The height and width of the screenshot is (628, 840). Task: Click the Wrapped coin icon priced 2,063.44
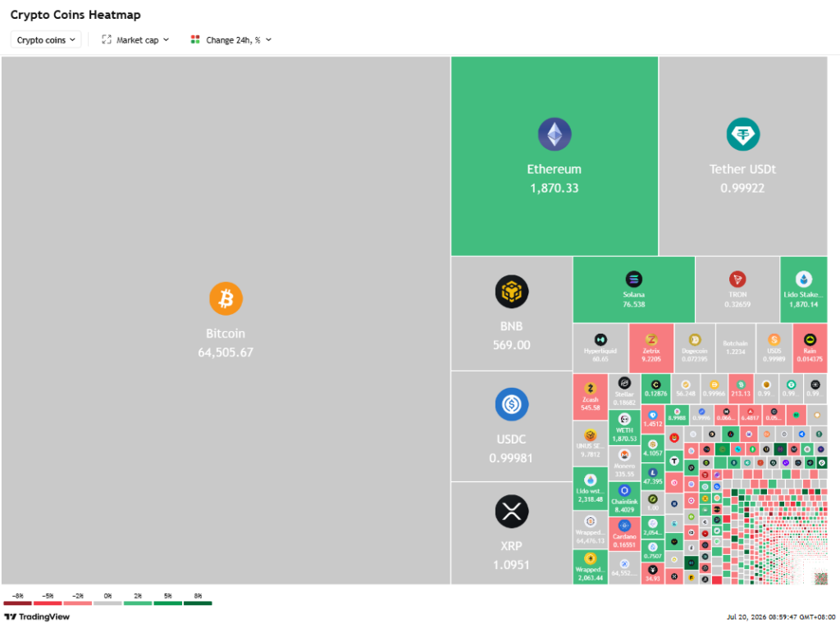tap(591, 559)
